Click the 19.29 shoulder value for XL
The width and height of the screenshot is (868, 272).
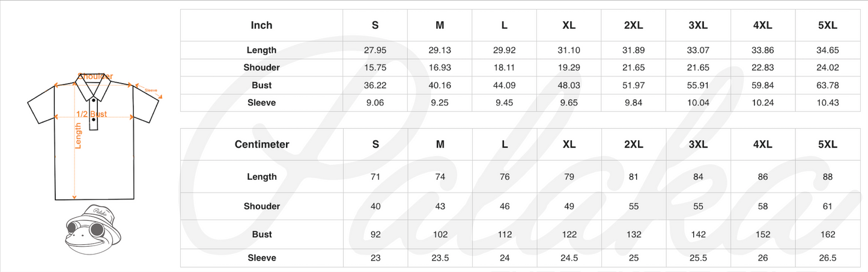tap(569, 67)
